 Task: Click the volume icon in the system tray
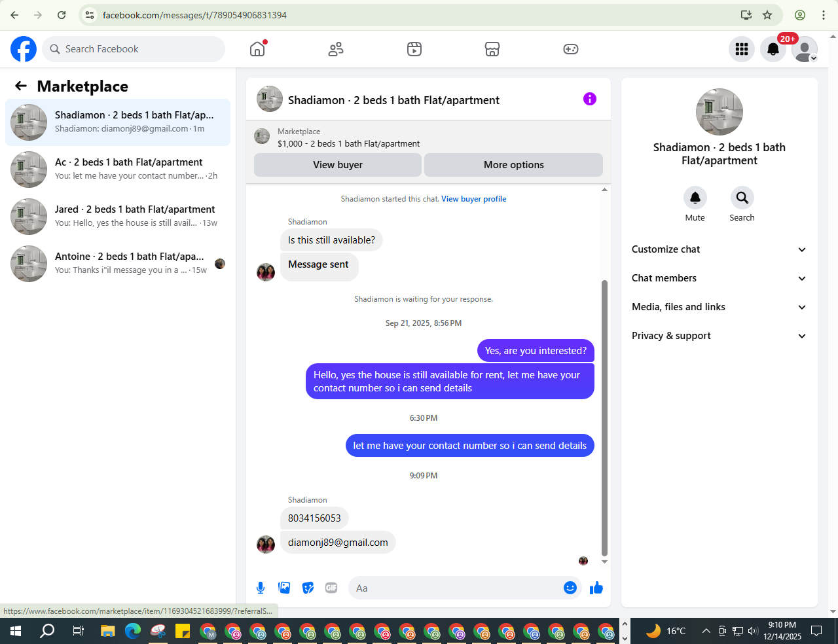[x=753, y=631]
